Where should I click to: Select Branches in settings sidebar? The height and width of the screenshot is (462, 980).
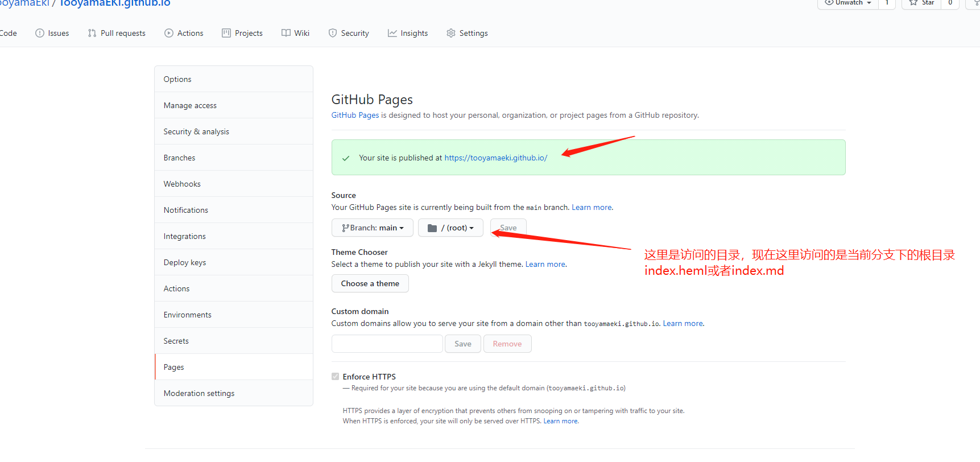coord(234,158)
